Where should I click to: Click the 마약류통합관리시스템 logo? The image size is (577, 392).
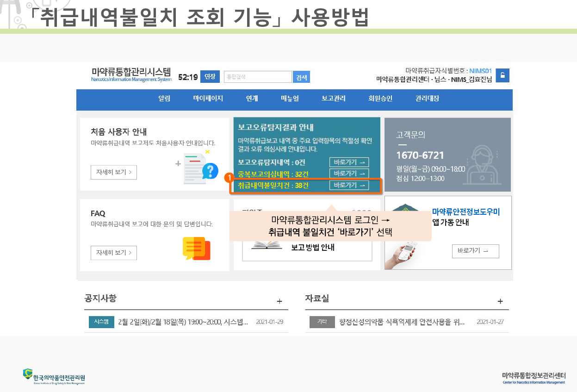pyautogui.click(x=131, y=74)
